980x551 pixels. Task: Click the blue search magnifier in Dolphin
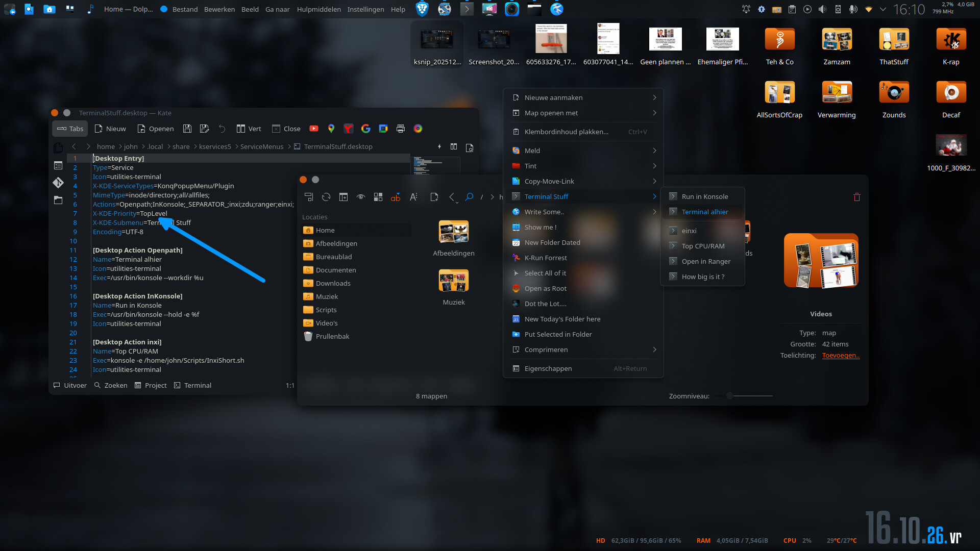click(x=469, y=197)
